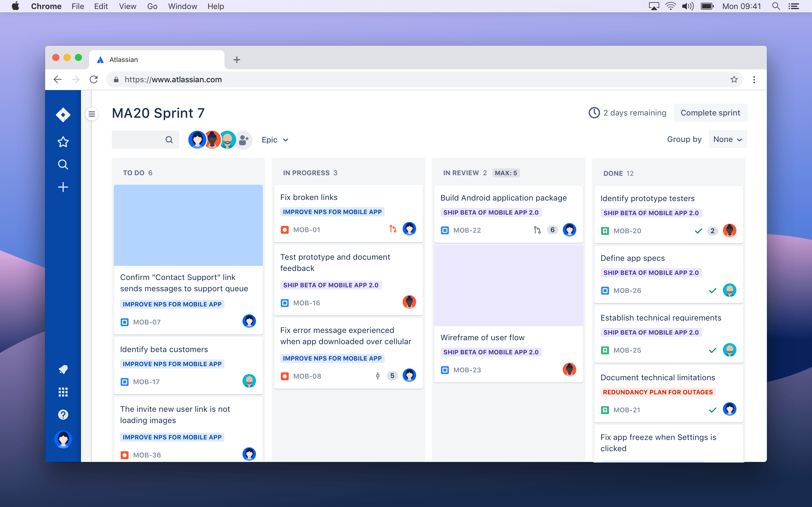The height and width of the screenshot is (507, 812).
Task: Select Window menu in Chrome menu bar
Action: pyautogui.click(x=182, y=6)
